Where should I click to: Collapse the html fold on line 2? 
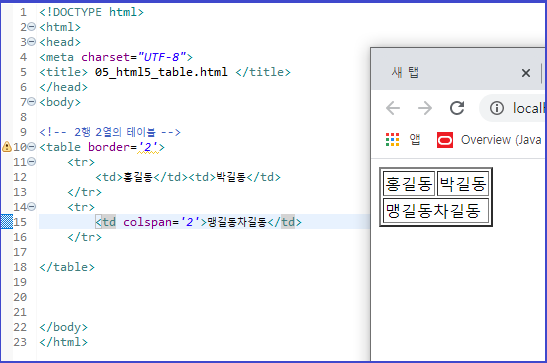(31, 27)
